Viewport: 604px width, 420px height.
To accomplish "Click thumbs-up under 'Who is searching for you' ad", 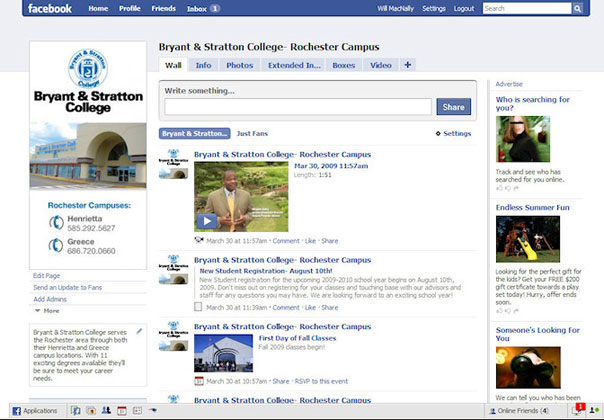I will (500, 188).
